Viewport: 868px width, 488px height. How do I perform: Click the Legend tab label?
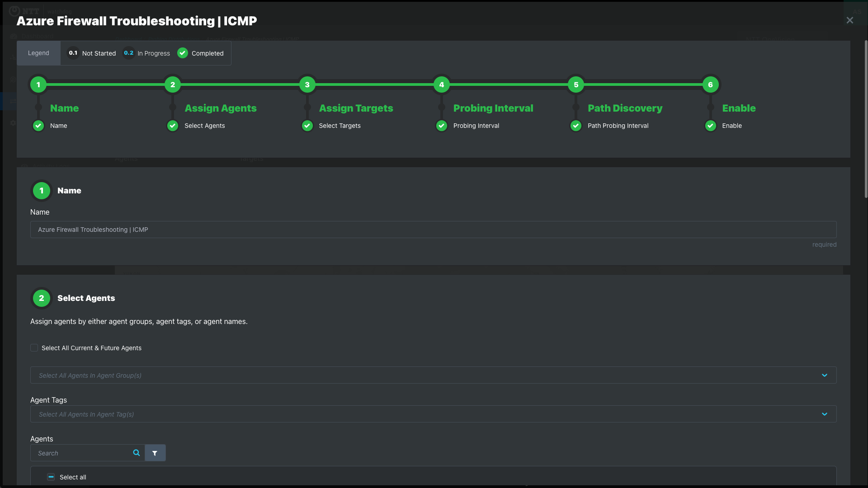pyautogui.click(x=38, y=53)
